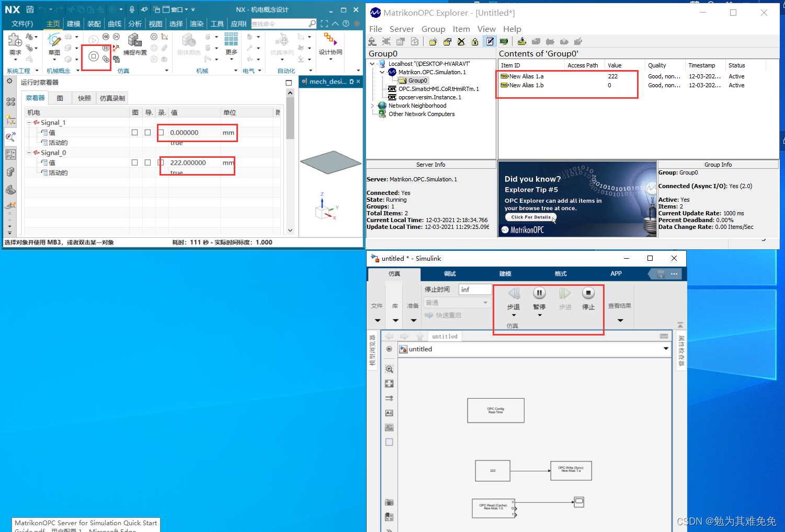Click the Click For Details button
This screenshot has width=785, height=532.
[x=531, y=217]
